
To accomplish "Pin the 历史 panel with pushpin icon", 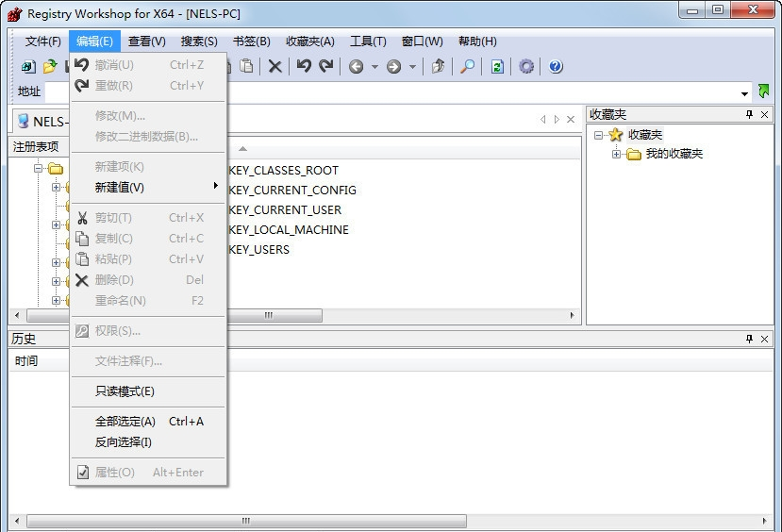I will (x=749, y=339).
